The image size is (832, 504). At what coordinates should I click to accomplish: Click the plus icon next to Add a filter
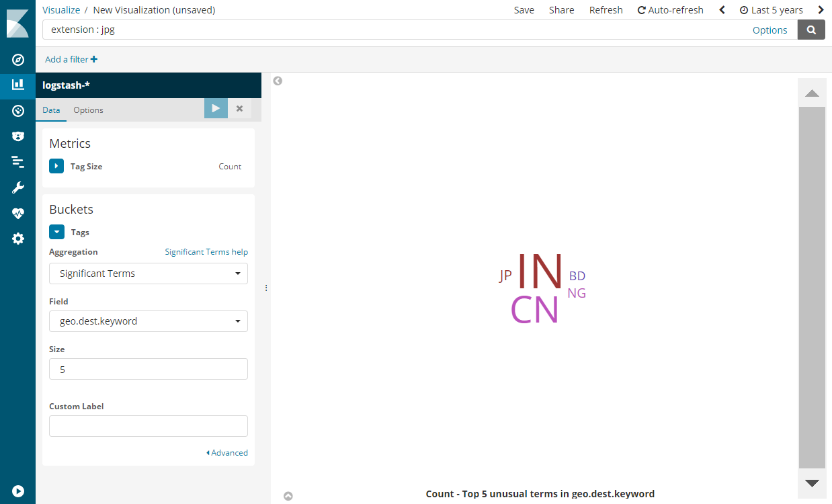(94, 59)
